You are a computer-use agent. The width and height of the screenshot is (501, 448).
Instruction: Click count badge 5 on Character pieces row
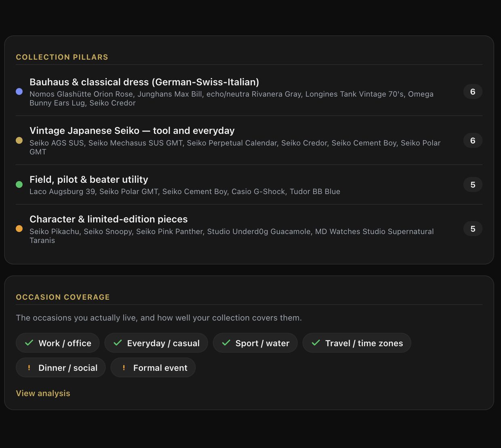(x=473, y=228)
